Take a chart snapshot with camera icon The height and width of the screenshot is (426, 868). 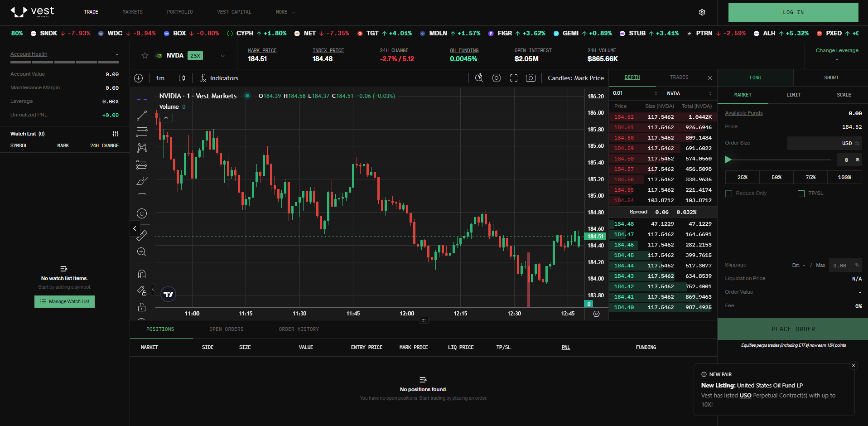click(530, 78)
